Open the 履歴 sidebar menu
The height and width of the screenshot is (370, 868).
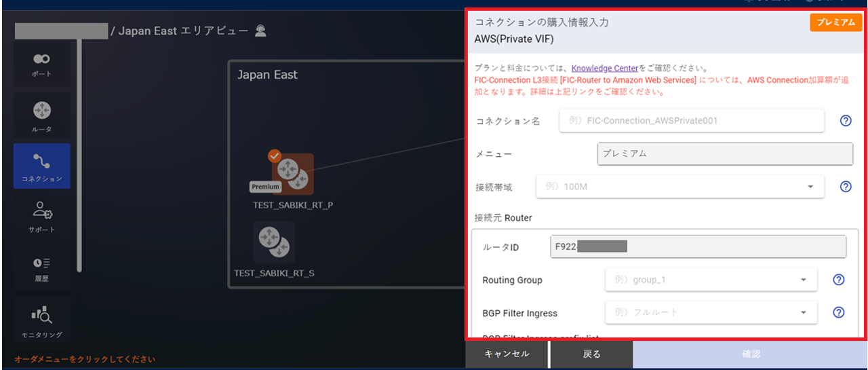(x=41, y=267)
